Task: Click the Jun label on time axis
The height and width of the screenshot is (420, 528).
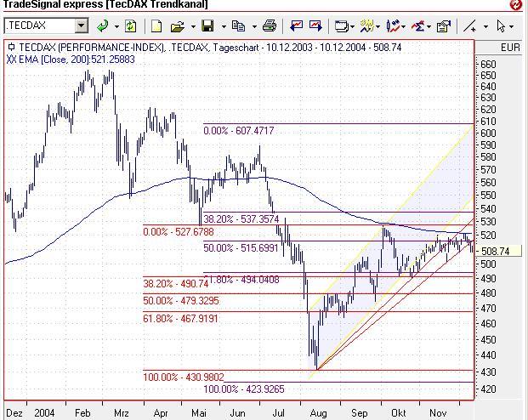Action: click(237, 413)
